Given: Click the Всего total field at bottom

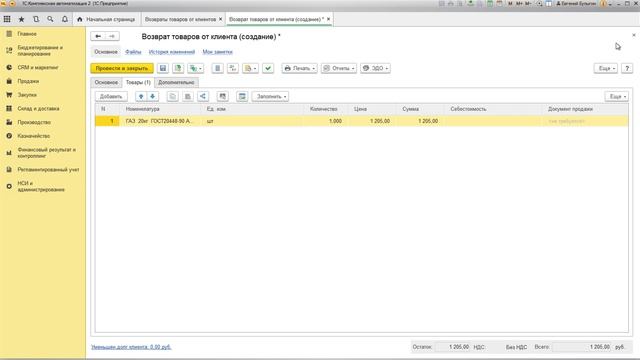Looking at the screenshot, I should coord(581,347).
